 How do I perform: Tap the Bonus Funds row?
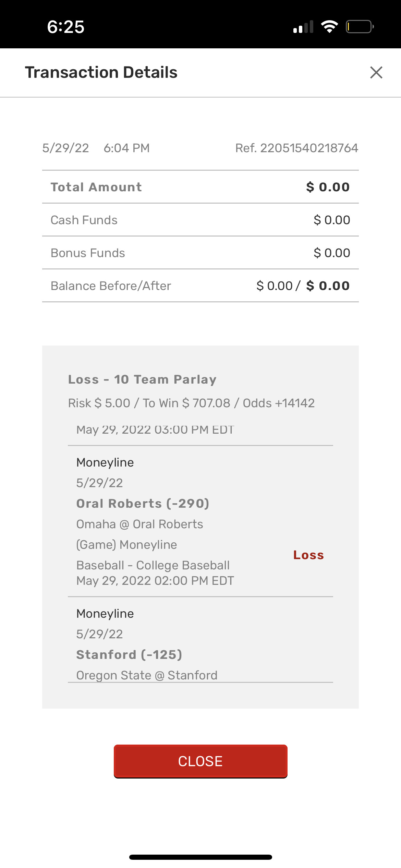point(200,253)
